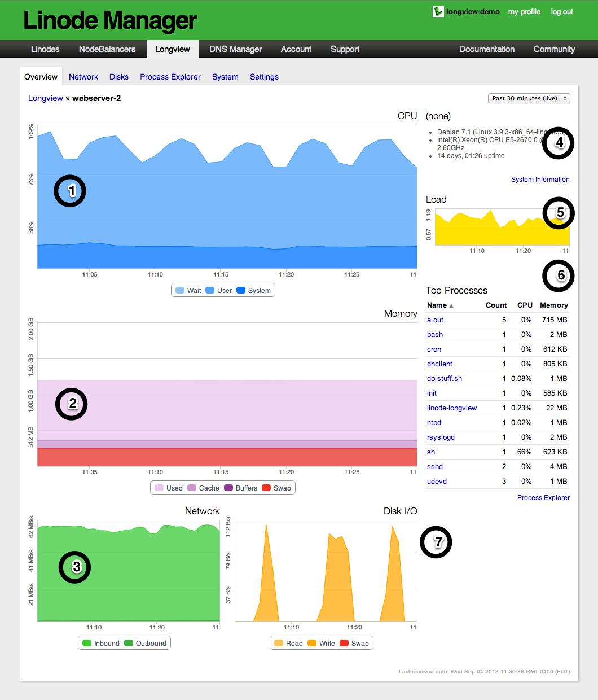This screenshot has width=598, height=700.
Task: Click the linode-longview process name
Action: 452,408
